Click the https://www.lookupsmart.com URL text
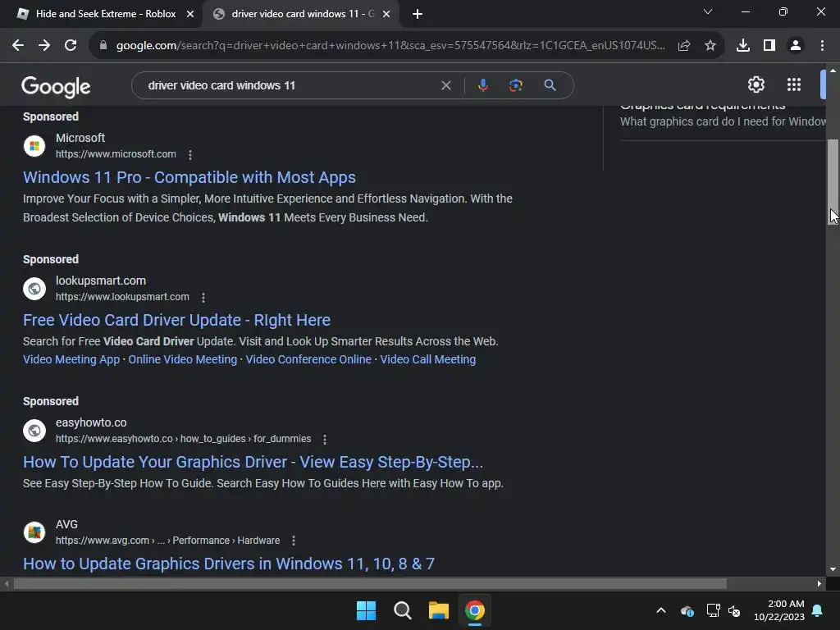The height and width of the screenshot is (630, 840). (x=122, y=297)
